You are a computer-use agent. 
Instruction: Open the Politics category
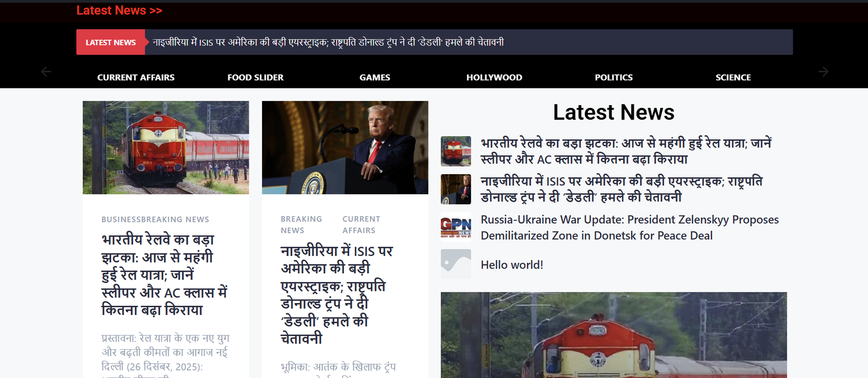pyautogui.click(x=614, y=78)
